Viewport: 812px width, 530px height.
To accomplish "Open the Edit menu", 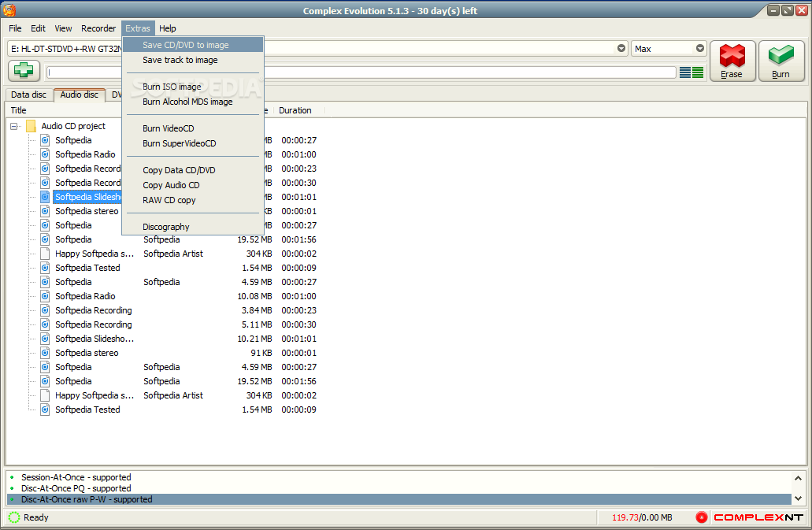I will coord(38,28).
